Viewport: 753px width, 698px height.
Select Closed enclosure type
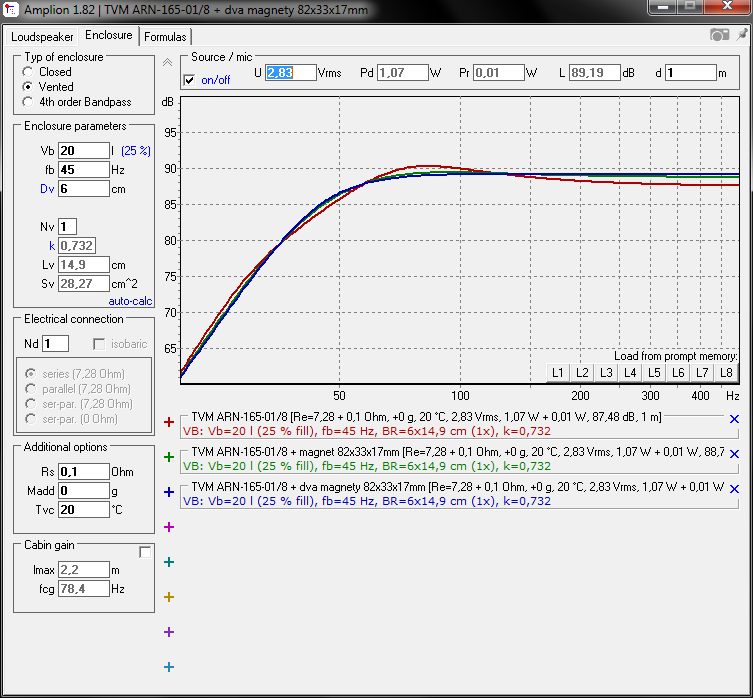point(28,72)
